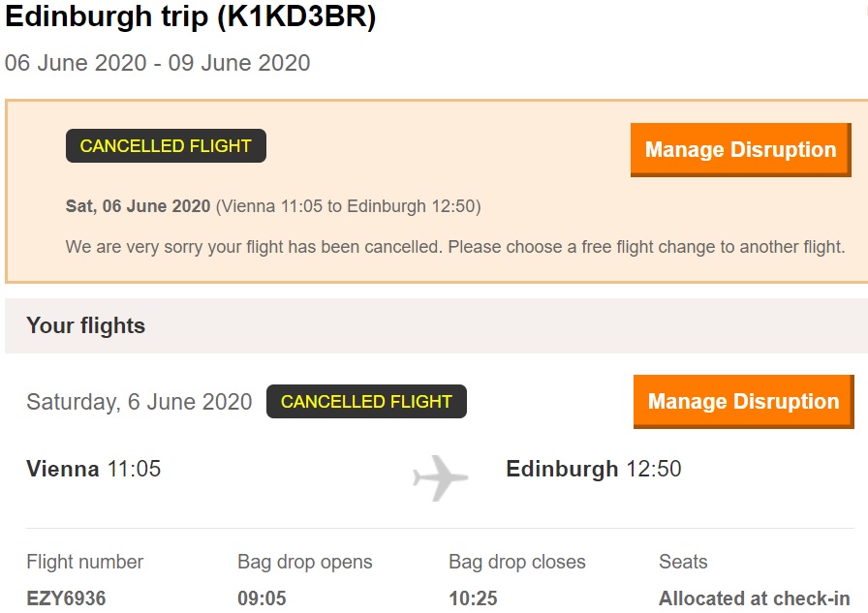The height and width of the screenshot is (613, 868).
Task: Click the Seats label
Action: click(x=683, y=562)
